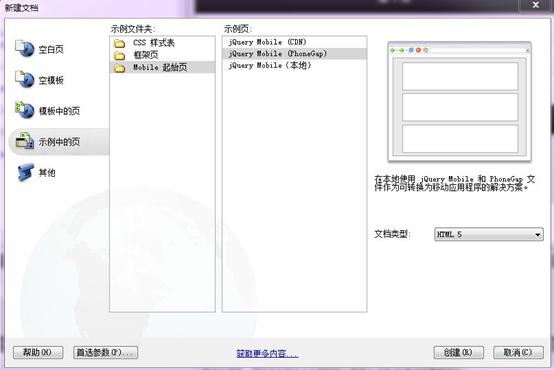
Task: Select the 空白页 label
Action: (x=51, y=49)
